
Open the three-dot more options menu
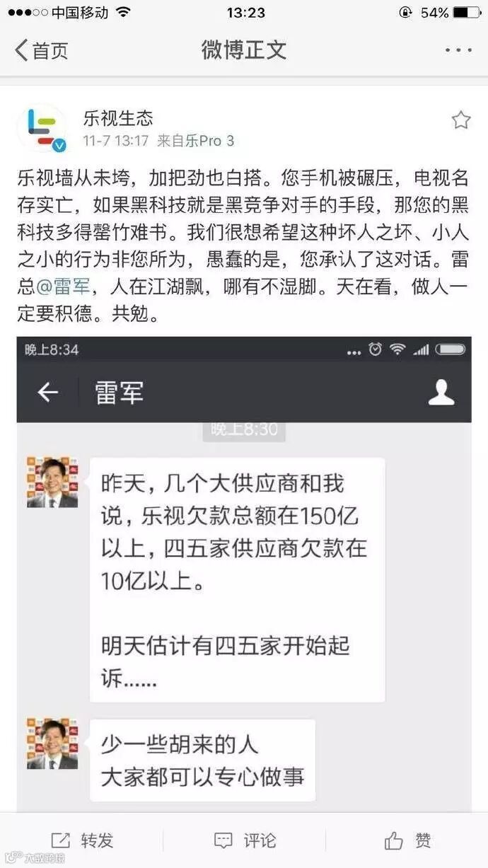[458, 50]
